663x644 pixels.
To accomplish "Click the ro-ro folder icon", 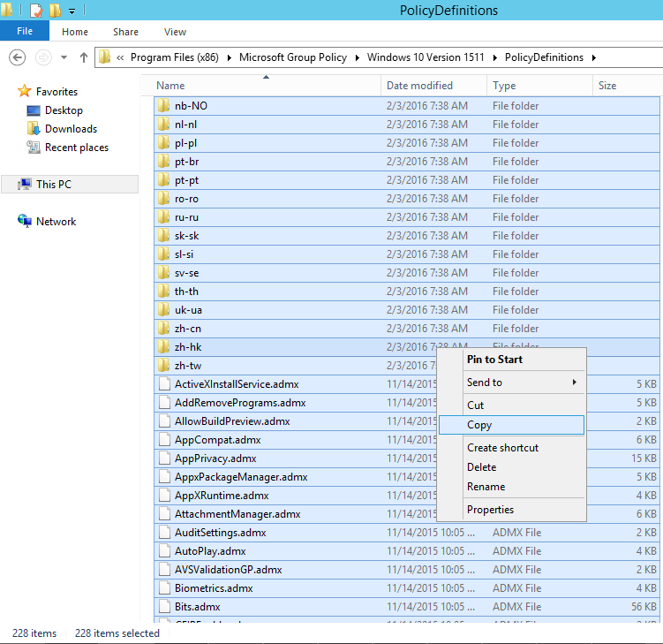I will (163, 199).
